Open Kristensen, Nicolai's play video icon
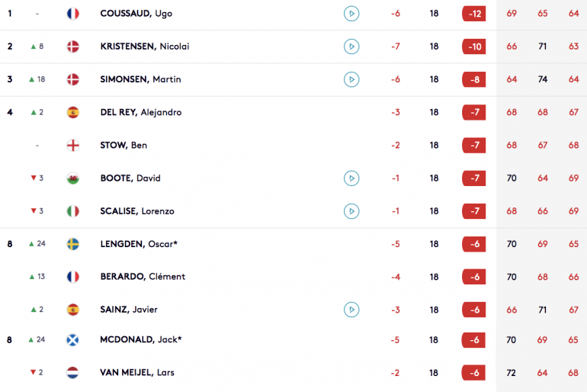This screenshot has width=587, height=392. coord(351,47)
